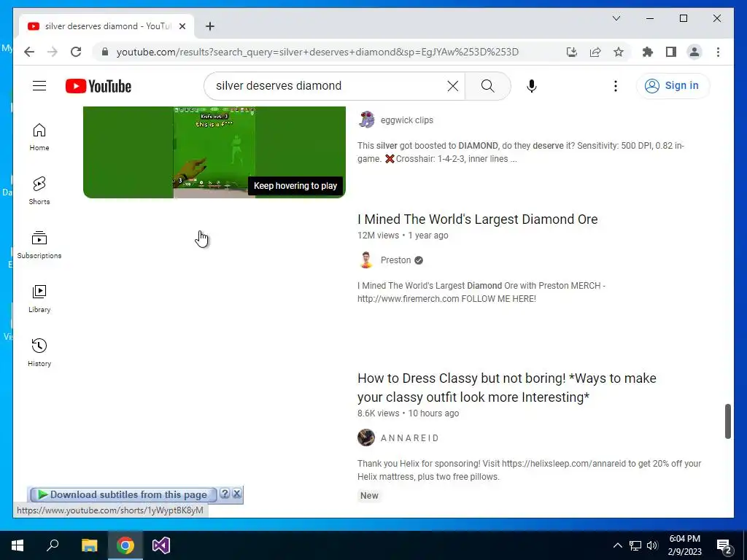Open 'I Mined The World's Largest Diamond Ore'
Viewport: 747px width, 560px height.
click(x=477, y=219)
